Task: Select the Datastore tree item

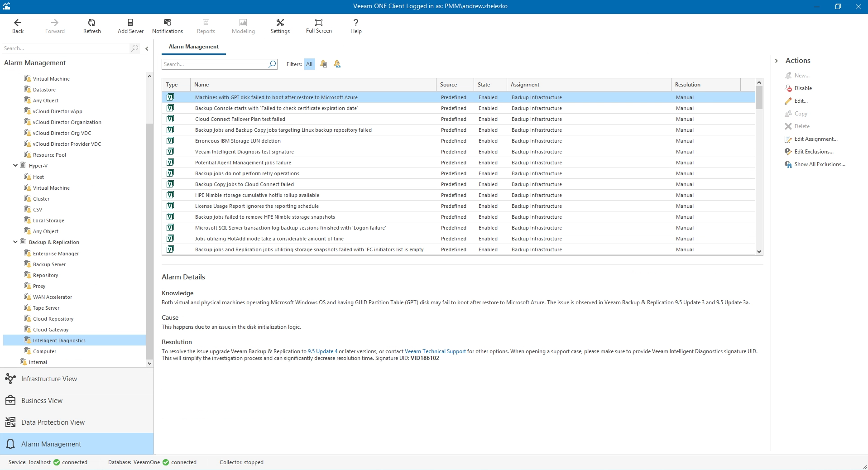Action: (x=44, y=90)
